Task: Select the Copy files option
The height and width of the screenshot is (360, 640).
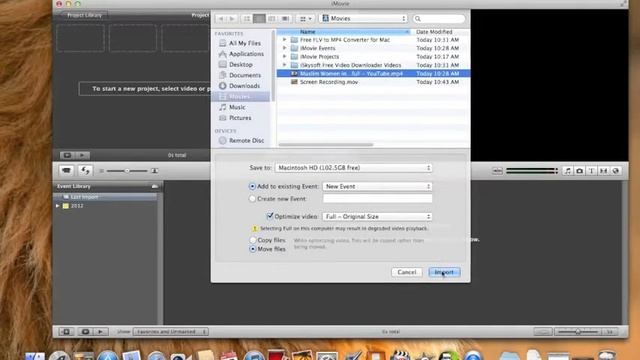Action: click(253, 240)
